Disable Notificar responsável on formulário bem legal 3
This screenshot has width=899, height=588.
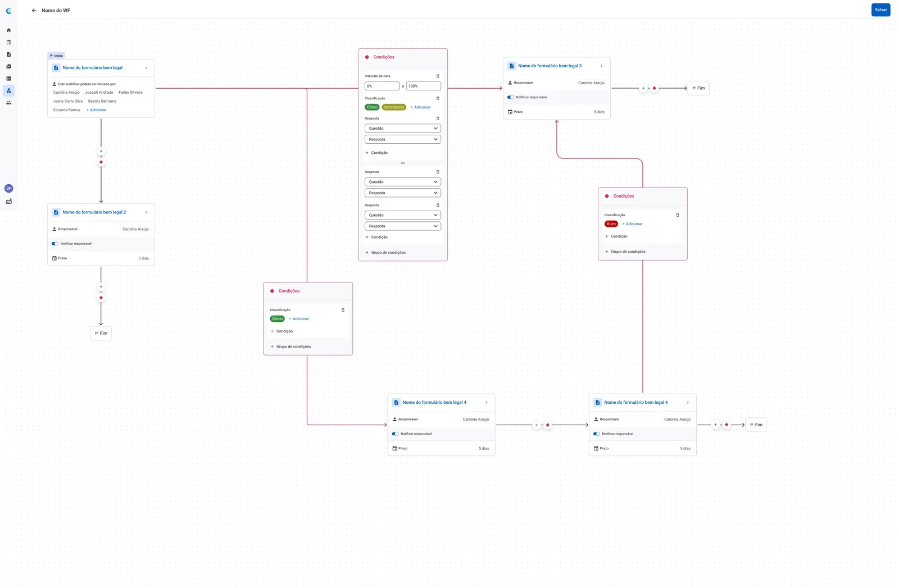(510, 97)
